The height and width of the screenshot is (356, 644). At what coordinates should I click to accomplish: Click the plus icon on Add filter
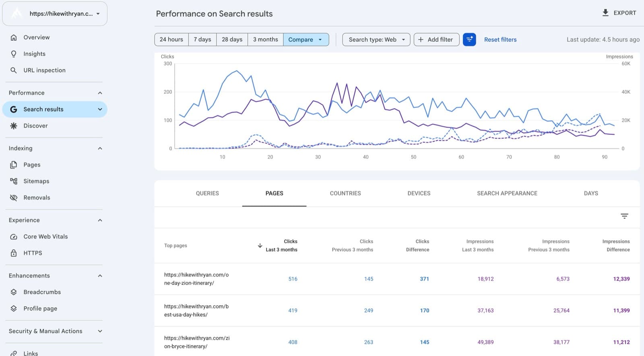click(x=421, y=39)
